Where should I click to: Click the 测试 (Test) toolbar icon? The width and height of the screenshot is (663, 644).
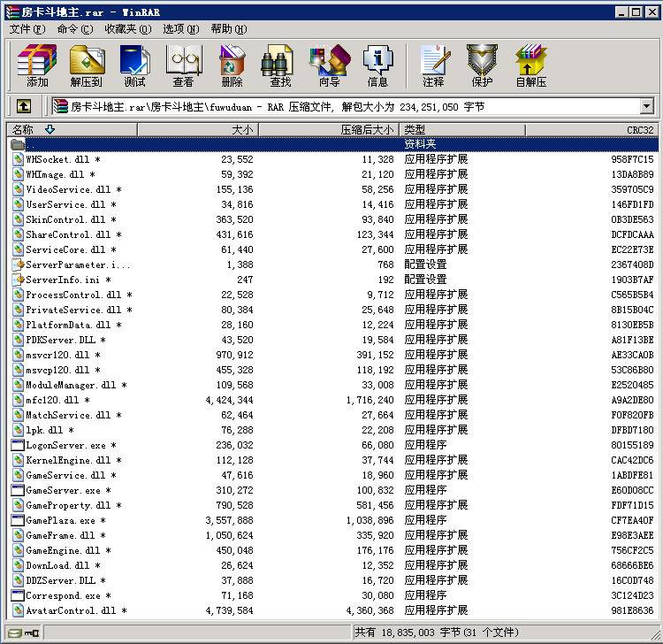134,65
